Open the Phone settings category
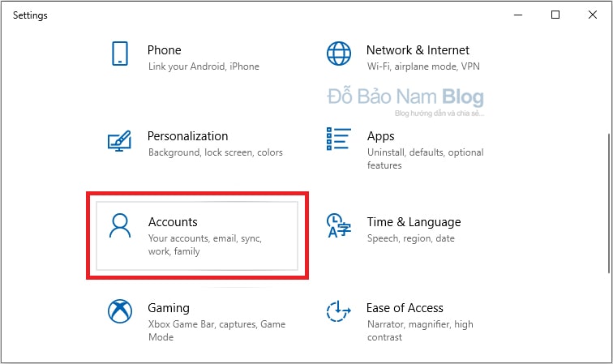613x364 pixels. [x=164, y=50]
